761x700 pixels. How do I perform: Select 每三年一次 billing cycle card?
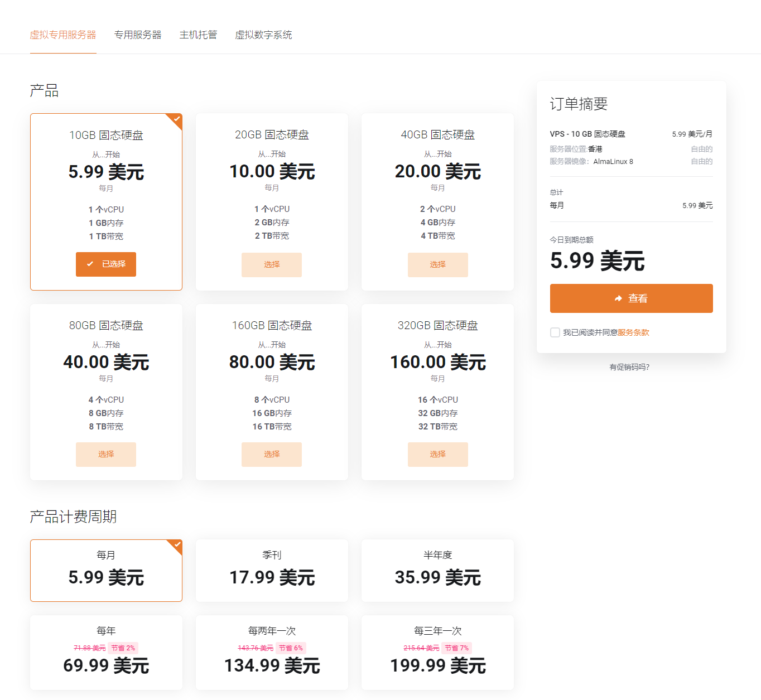pyautogui.click(x=437, y=653)
